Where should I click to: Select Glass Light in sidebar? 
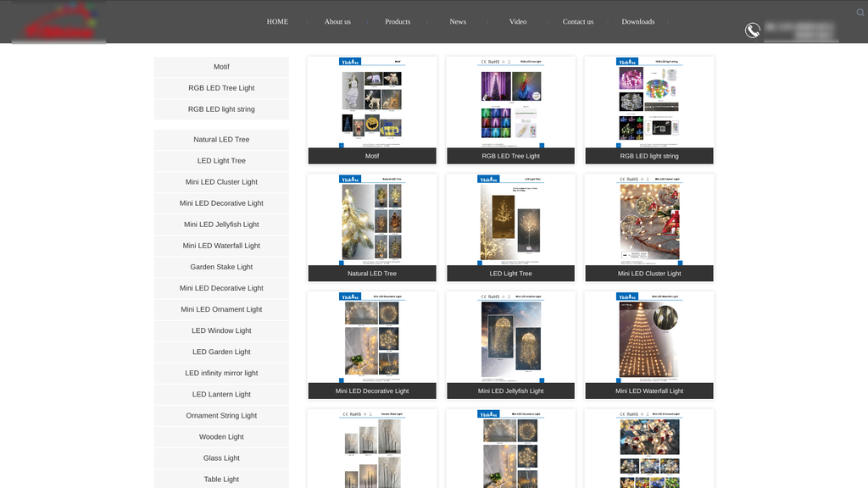click(221, 458)
